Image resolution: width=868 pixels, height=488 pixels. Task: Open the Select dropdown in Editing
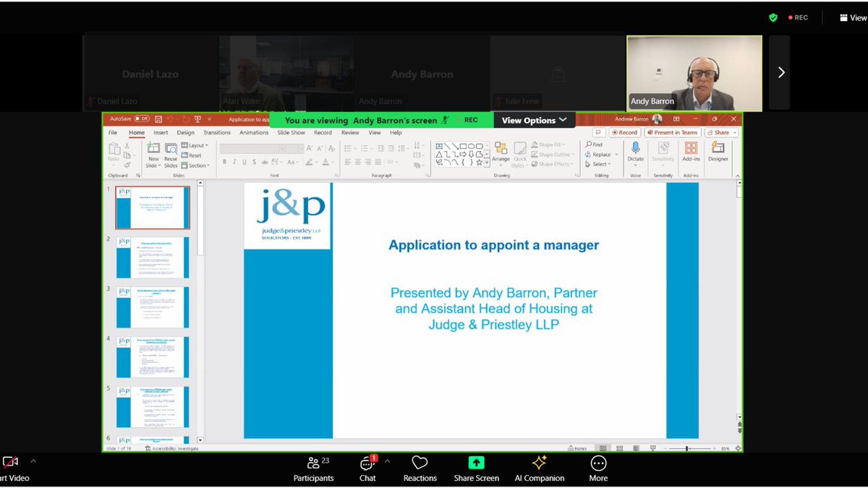(598, 164)
